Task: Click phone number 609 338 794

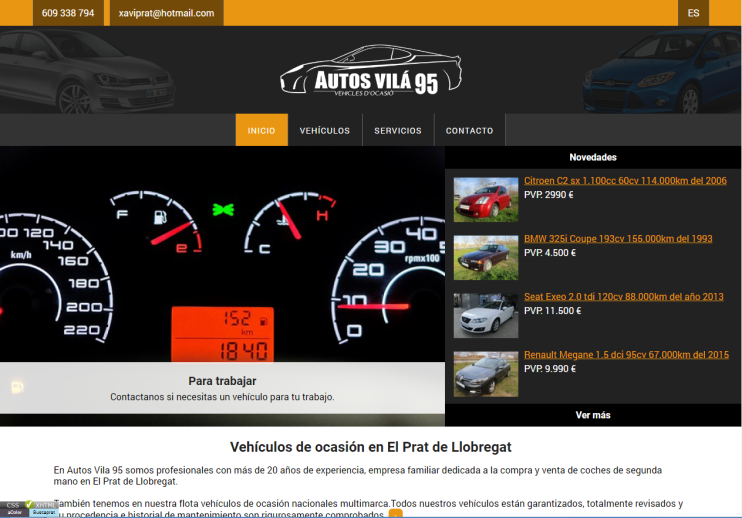Action: (x=68, y=13)
